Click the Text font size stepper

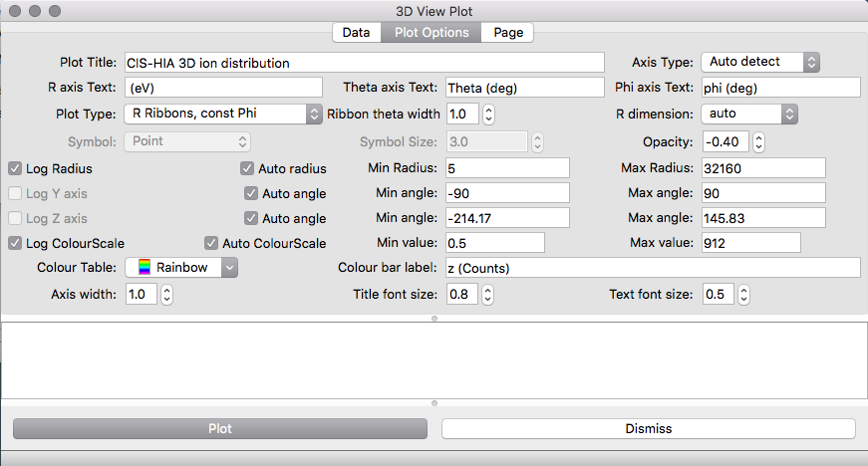tap(743, 295)
